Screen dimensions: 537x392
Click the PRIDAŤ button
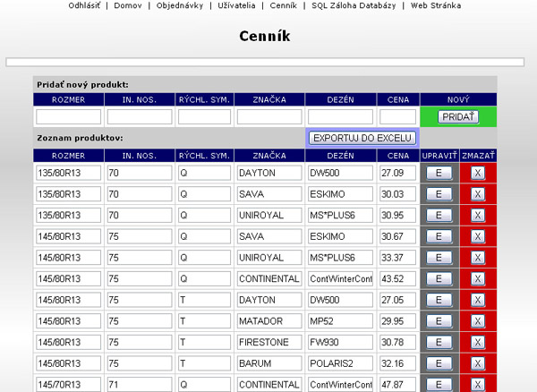(x=458, y=116)
